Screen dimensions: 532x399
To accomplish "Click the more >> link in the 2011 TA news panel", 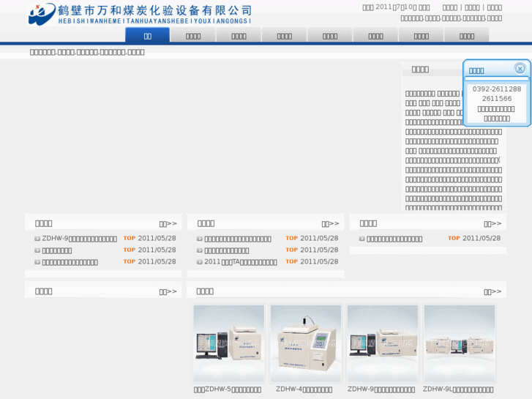I will (331, 224).
